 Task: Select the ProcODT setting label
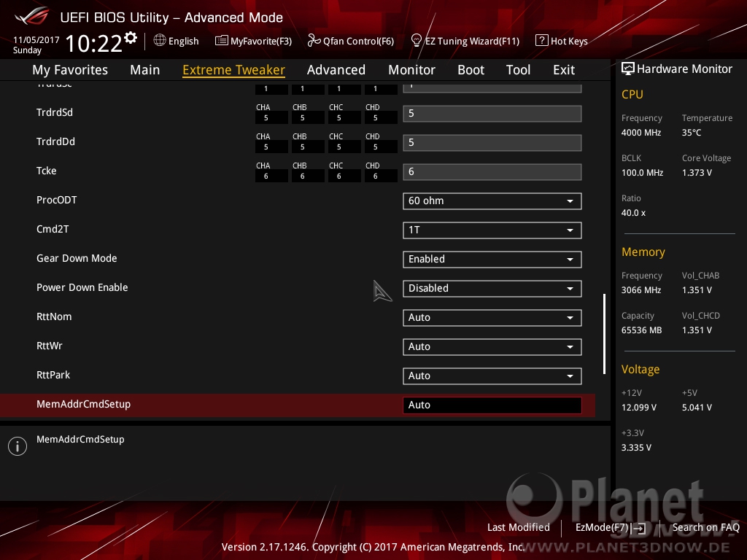tap(56, 200)
